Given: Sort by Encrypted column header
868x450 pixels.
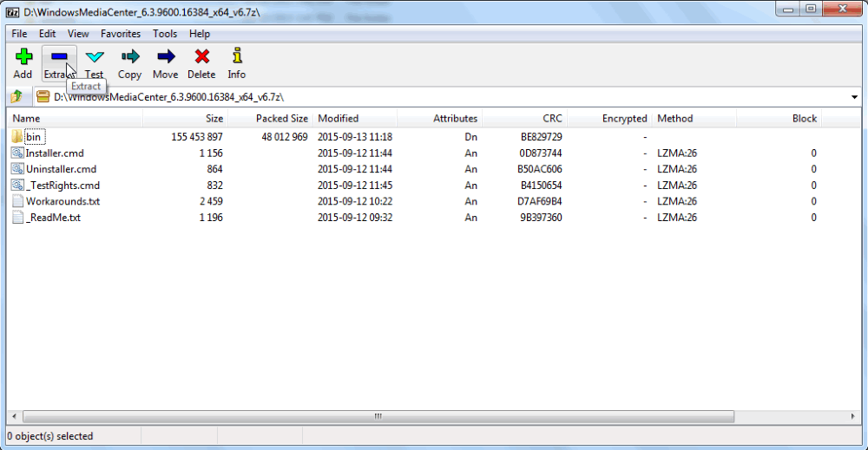Looking at the screenshot, I should [609, 118].
